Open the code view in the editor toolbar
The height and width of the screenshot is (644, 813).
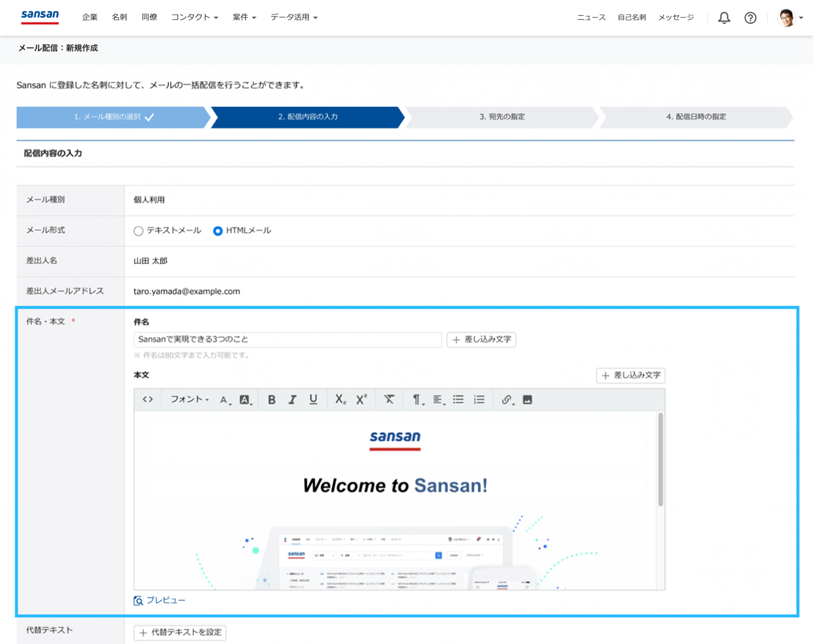pyautogui.click(x=148, y=400)
